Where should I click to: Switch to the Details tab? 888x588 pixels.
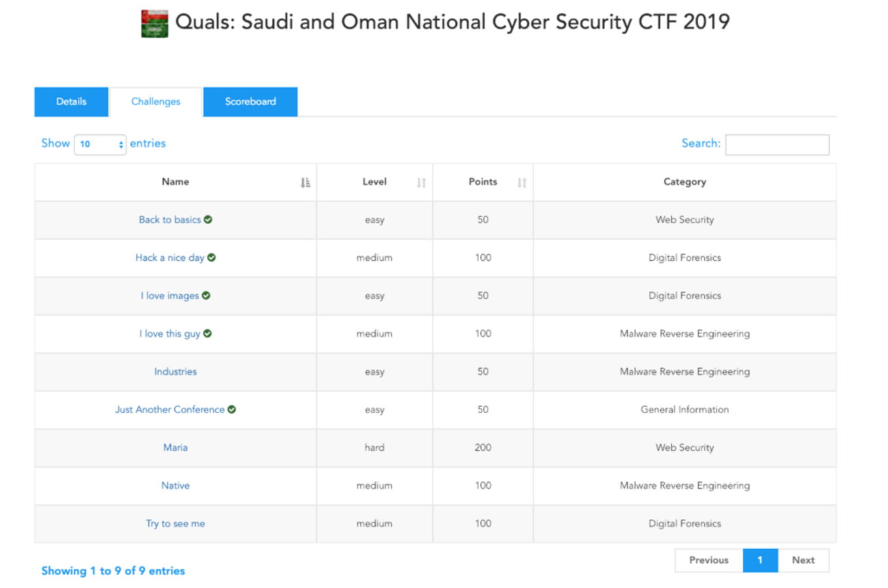pos(71,102)
